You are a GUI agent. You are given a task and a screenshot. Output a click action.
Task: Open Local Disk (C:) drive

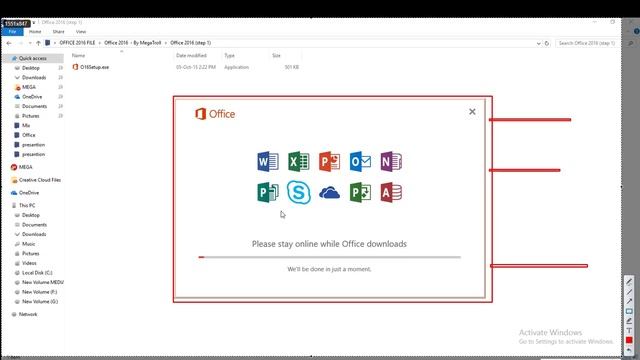pos(37,273)
